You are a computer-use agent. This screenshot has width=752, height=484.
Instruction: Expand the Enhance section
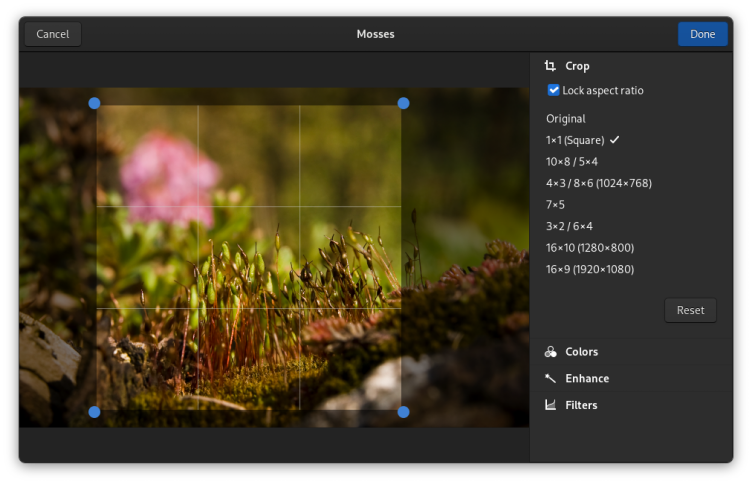[x=587, y=379]
